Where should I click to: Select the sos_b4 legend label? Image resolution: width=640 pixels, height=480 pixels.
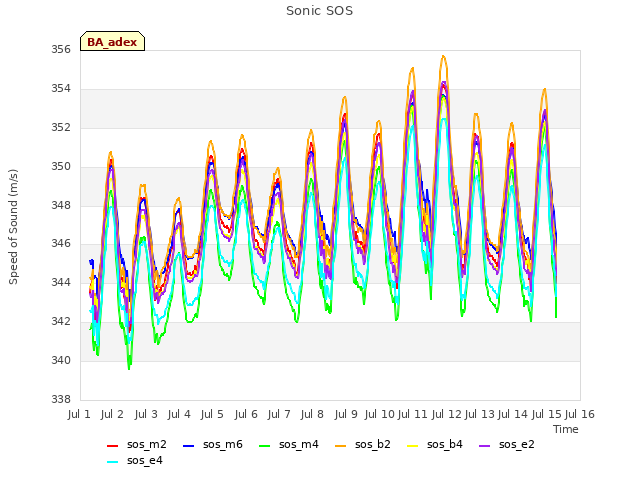coord(445,444)
